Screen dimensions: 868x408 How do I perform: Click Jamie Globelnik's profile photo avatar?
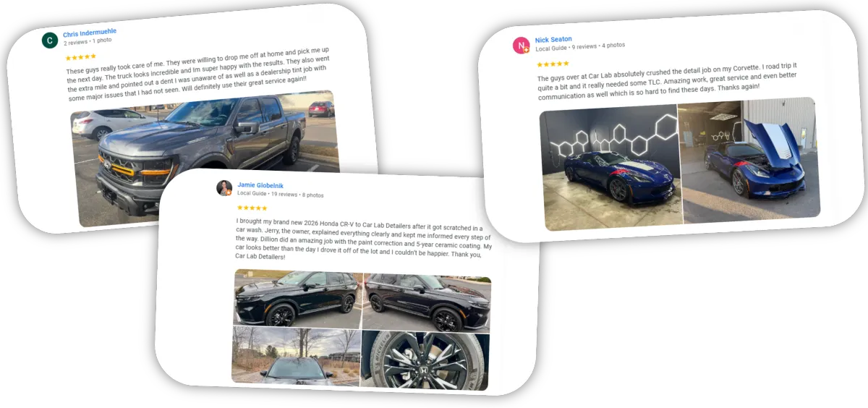point(224,188)
